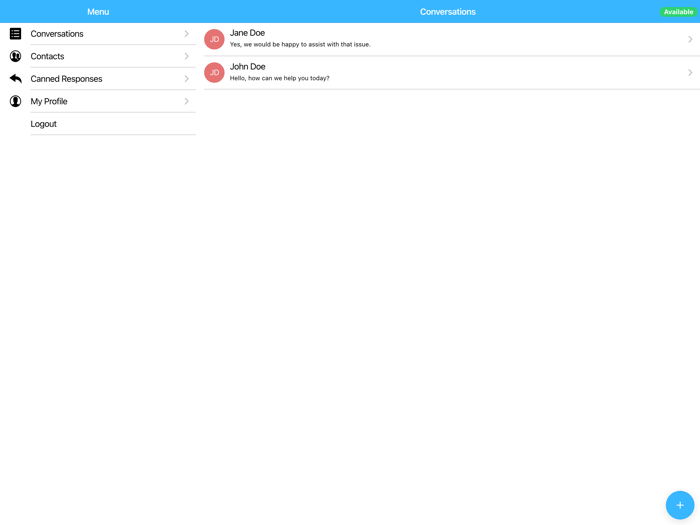Click the My Profile person icon
Screen dimensions: 700x525
coord(15,101)
